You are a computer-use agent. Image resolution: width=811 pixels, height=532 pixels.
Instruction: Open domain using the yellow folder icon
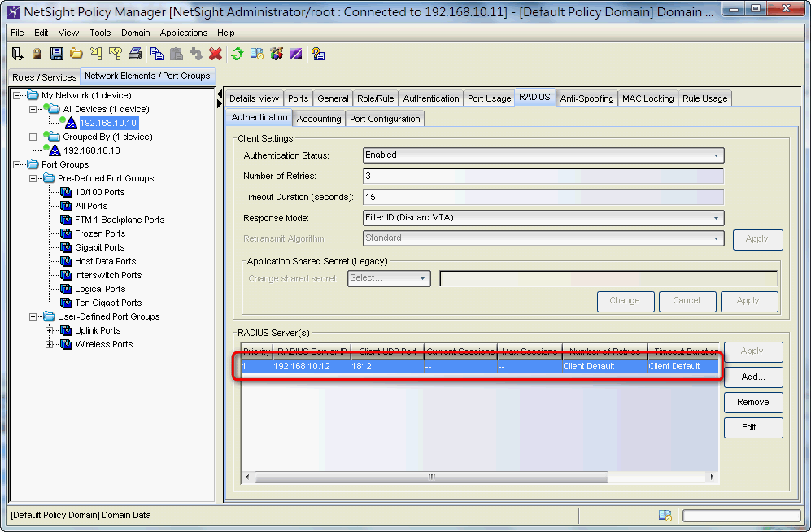76,54
